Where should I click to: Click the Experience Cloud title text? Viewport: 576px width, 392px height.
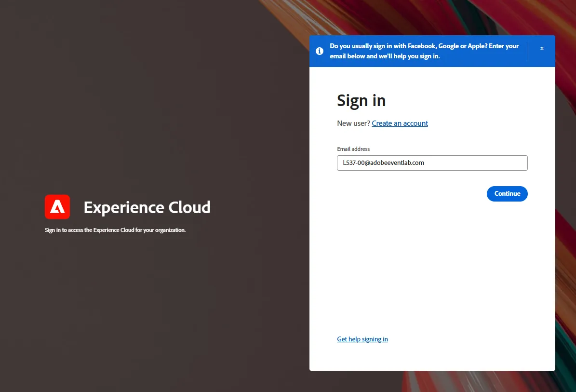click(x=147, y=207)
